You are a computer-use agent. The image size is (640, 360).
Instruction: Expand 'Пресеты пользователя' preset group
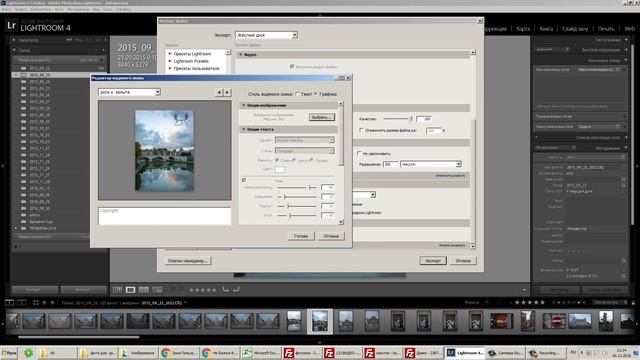click(170, 68)
